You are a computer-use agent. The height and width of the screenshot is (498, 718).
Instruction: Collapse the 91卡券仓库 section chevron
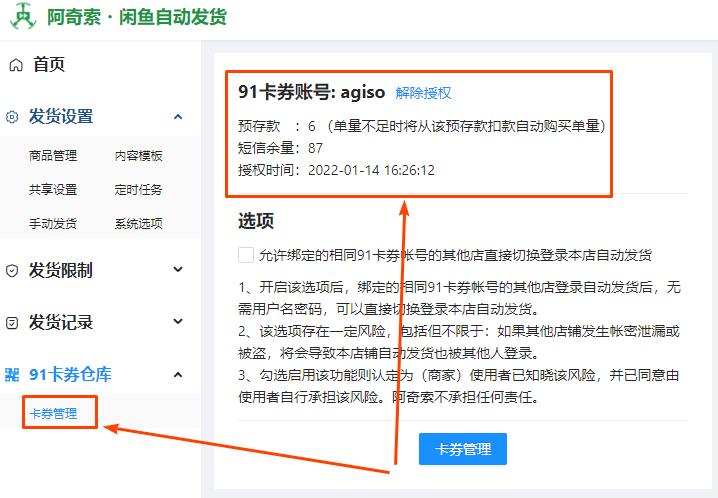pos(178,375)
